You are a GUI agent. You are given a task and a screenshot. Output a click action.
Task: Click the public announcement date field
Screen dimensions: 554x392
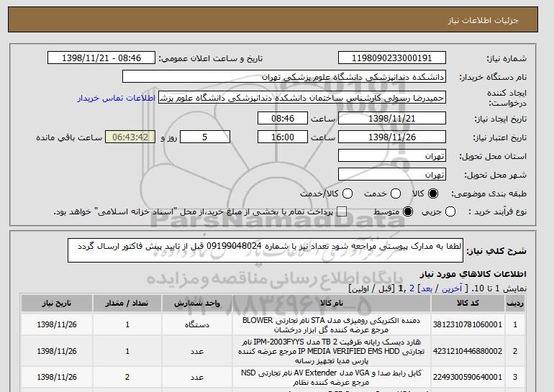pos(101,58)
